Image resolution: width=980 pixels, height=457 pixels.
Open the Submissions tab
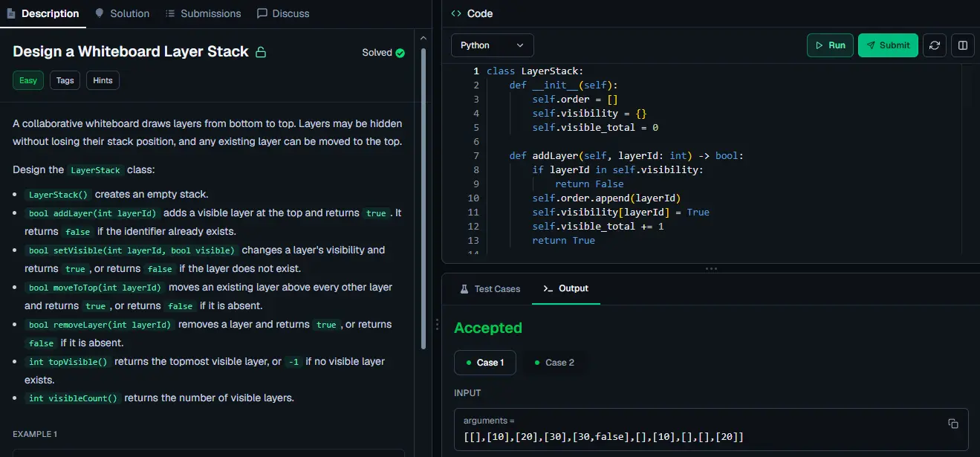[x=203, y=13]
